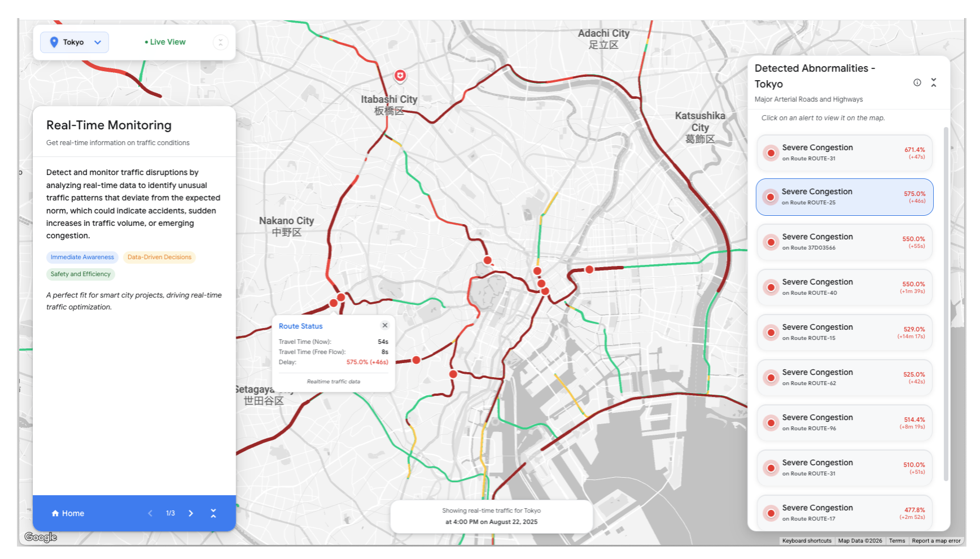
Task: Toggle the Live View indicator
Action: 165,42
